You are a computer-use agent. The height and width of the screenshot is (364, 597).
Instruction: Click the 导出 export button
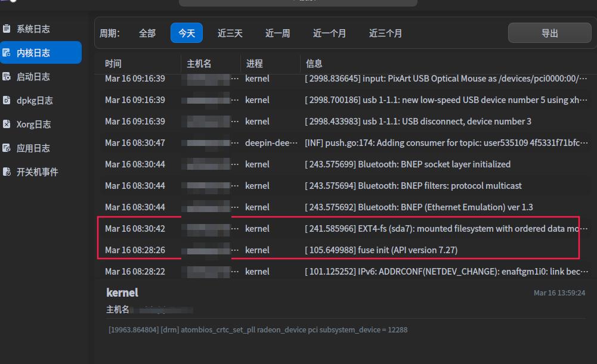(x=549, y=33)
